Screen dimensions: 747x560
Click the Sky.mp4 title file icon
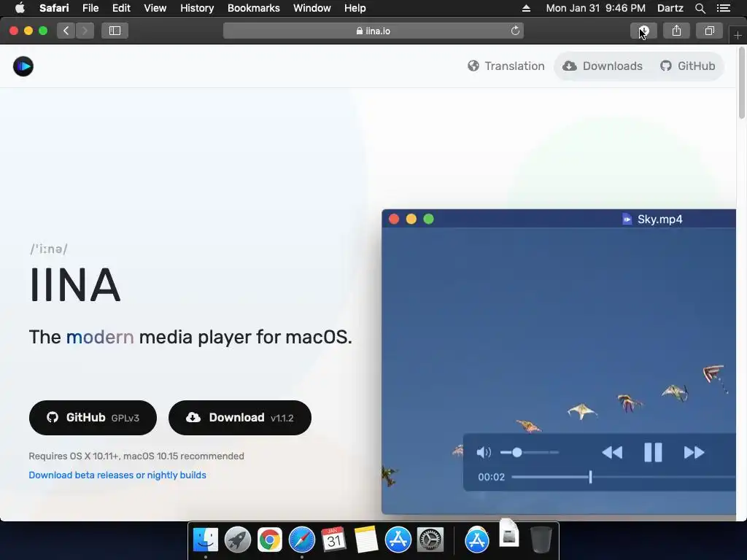coord(627,219)
